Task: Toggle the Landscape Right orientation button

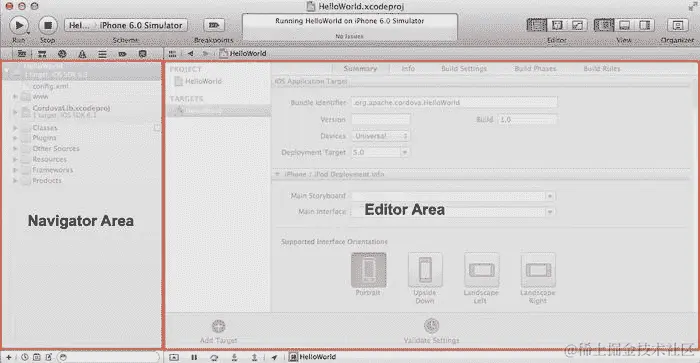Action: point(538,270)
